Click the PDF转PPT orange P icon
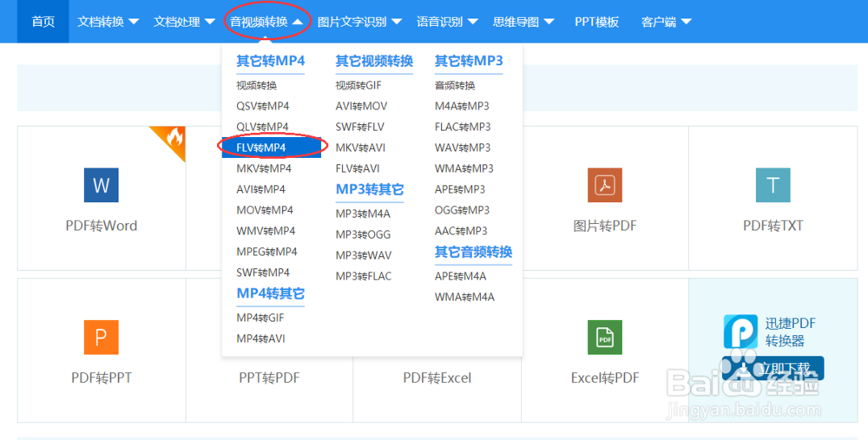Viewport: 868px width, 440px height. tap(102, 337)
